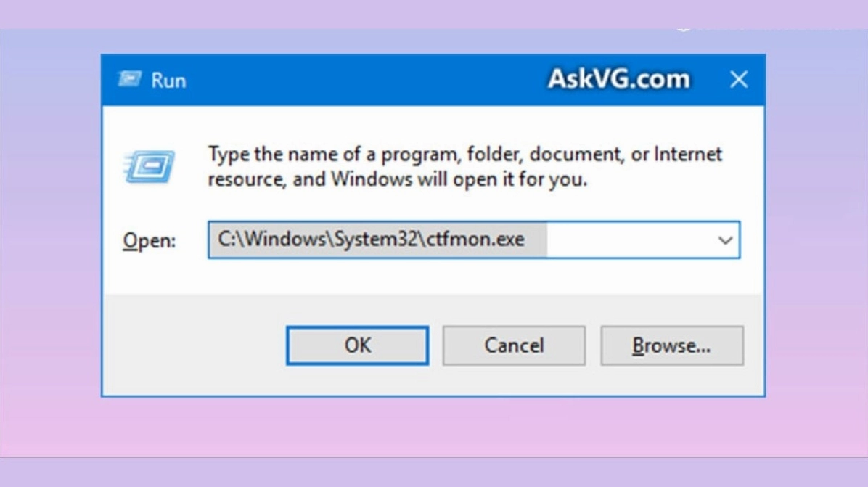The width and height of the screenshot is (868, 487).
Task: Click Cancel to dismiss the Run dialog
Action: click(514, 345)
